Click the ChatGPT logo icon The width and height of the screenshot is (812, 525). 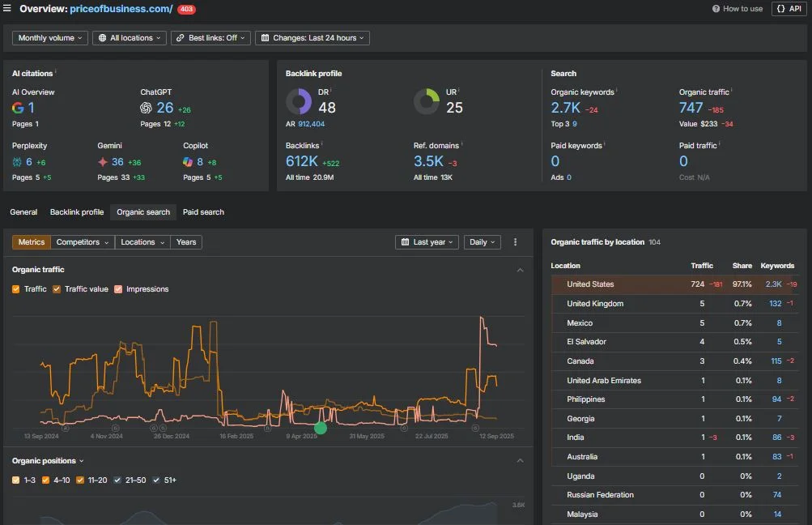point(146,108)
